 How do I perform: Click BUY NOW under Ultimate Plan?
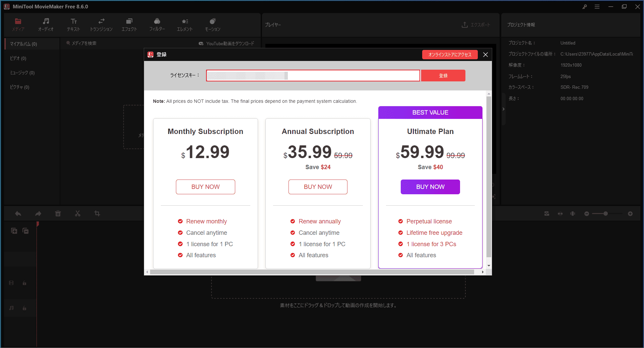(430, 187)
